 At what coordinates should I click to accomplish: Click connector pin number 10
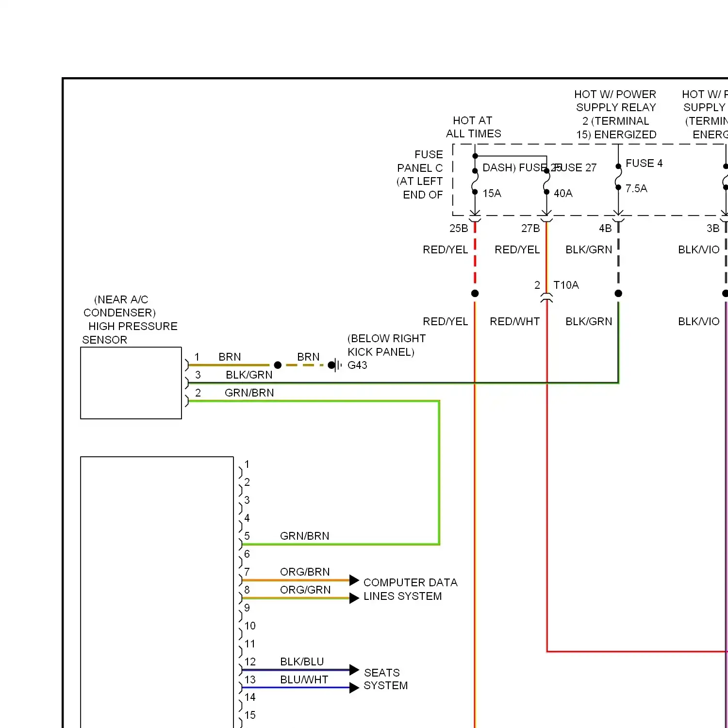click(x=250, y=626)
